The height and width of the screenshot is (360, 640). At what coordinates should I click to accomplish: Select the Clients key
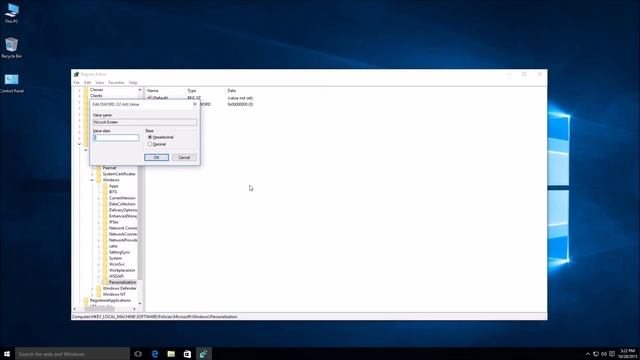[x=96, y=96]
